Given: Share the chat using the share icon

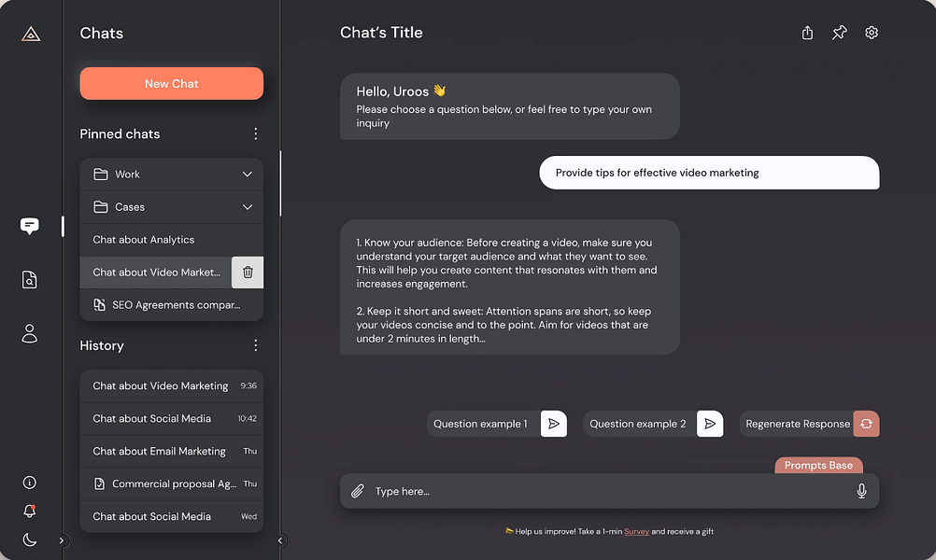Looking at the screenshot, I should tap(807, 32).
